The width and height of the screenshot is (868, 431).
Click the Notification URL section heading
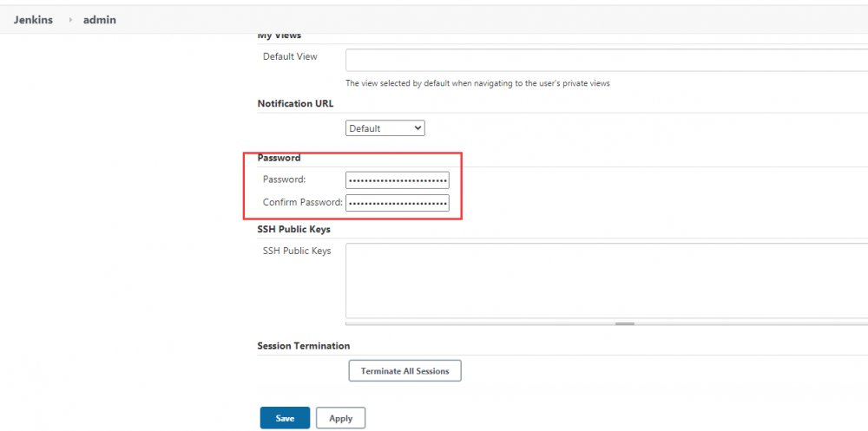[x=295, y=103]
